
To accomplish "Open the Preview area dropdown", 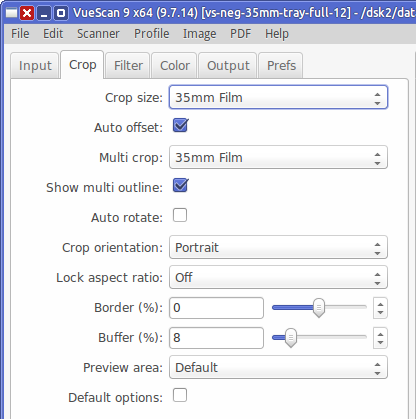I will 278,367.
